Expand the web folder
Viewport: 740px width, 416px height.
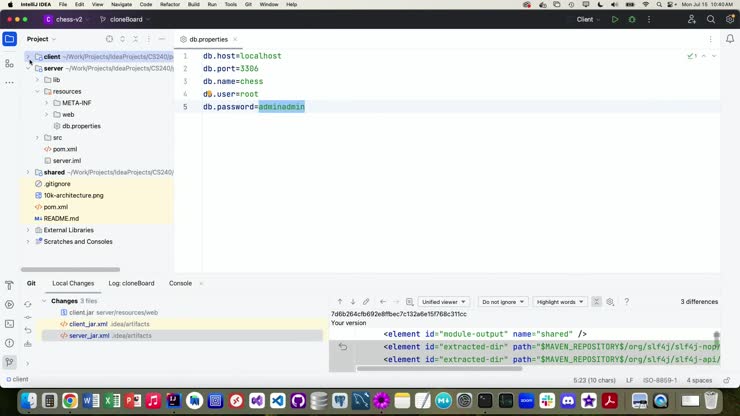[47, 115]
